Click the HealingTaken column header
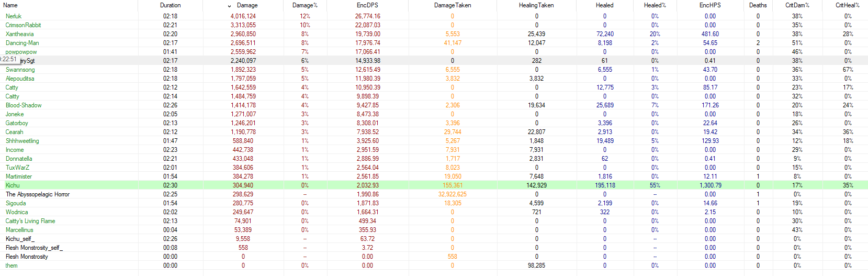The height and width of the screenshot is (276, 868). pyautogui.click(x=536, y=5)
